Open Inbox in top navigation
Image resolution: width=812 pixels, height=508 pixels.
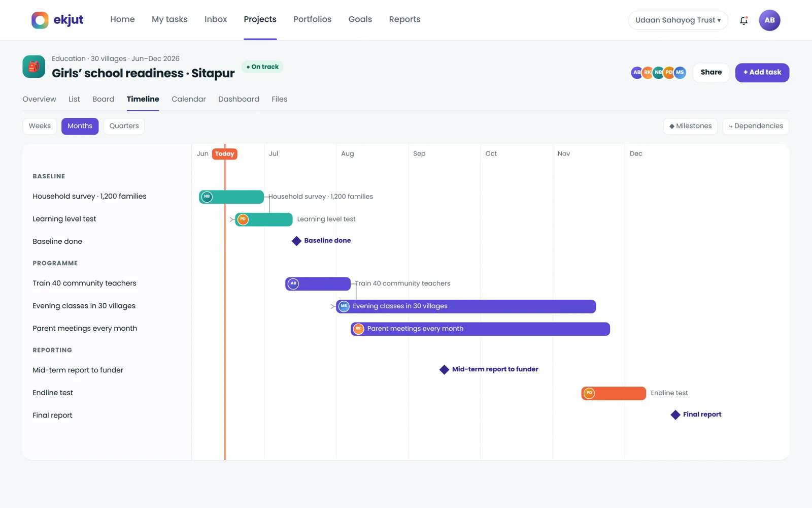(x=216, y=19)
